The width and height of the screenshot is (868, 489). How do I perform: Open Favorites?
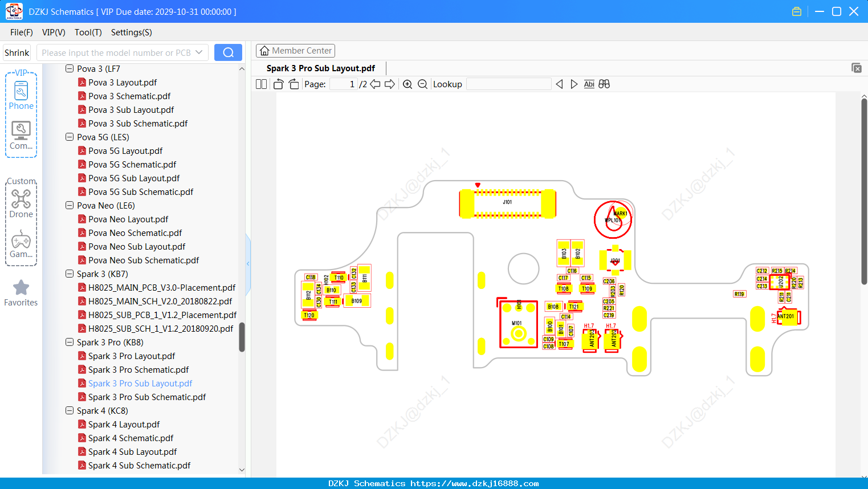[x=21, y=293]
